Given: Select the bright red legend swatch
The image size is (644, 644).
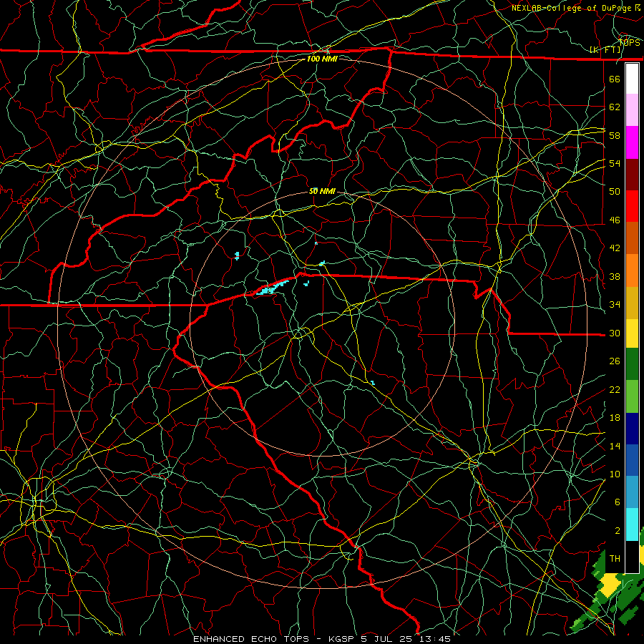Looking at the screenshot, I should pos(632,206).
